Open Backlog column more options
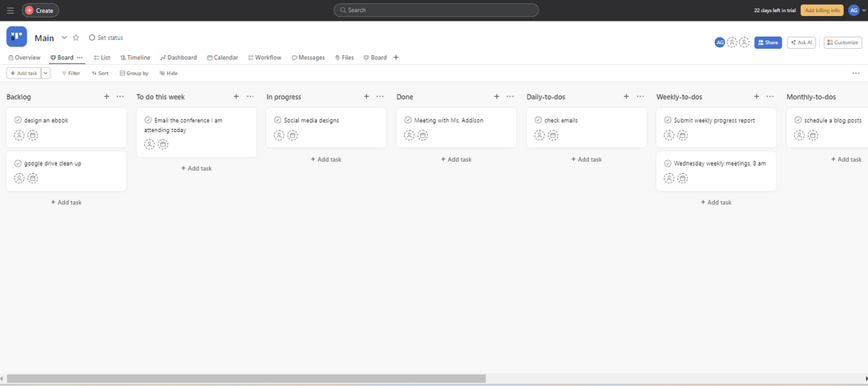 coord(120,96)
